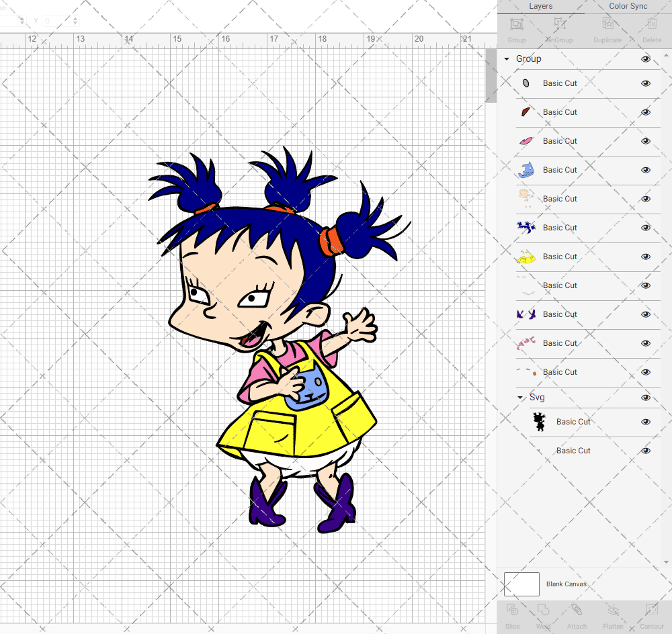
Task: Hide the yellow dress layer
Action: pos(646,257)
